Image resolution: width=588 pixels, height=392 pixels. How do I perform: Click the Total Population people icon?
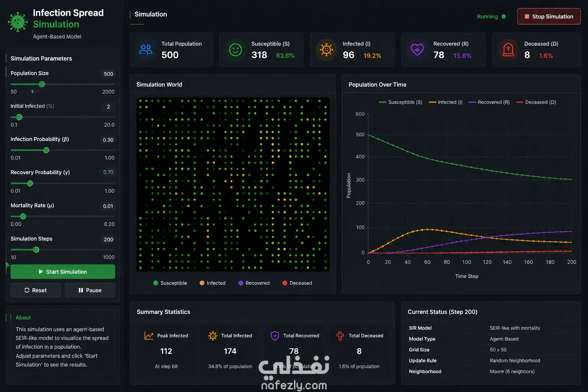coord(145,50)
